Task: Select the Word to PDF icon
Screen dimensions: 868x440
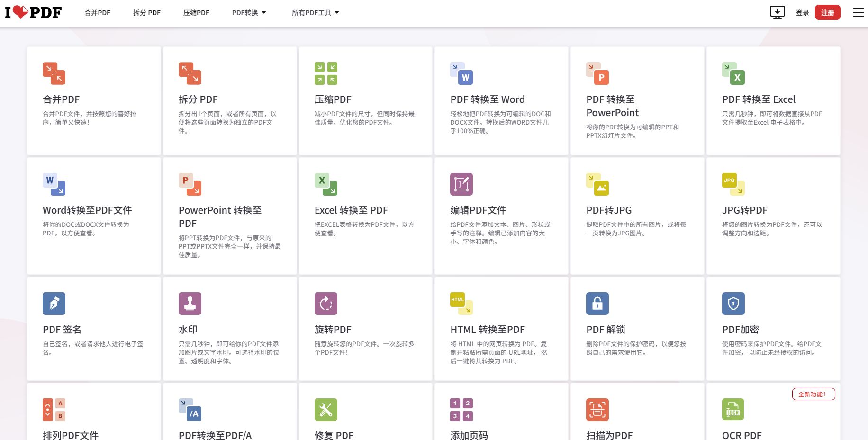Action: (x=54, y=184)
